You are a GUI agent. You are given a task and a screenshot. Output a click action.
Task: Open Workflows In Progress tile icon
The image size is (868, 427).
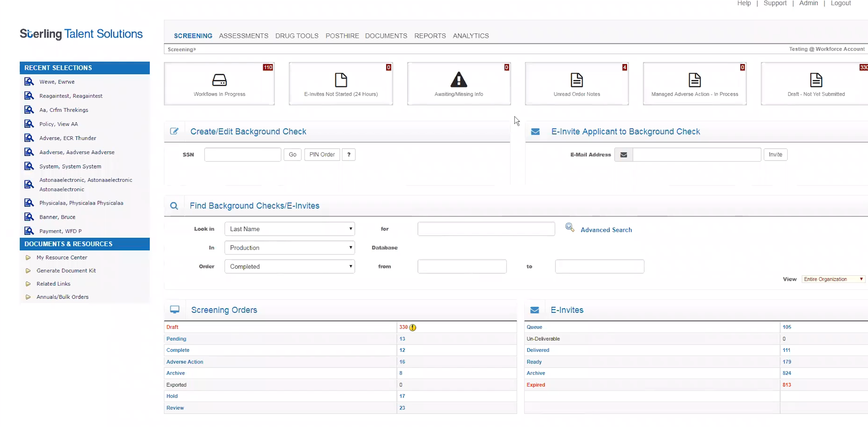click(219, 80)
